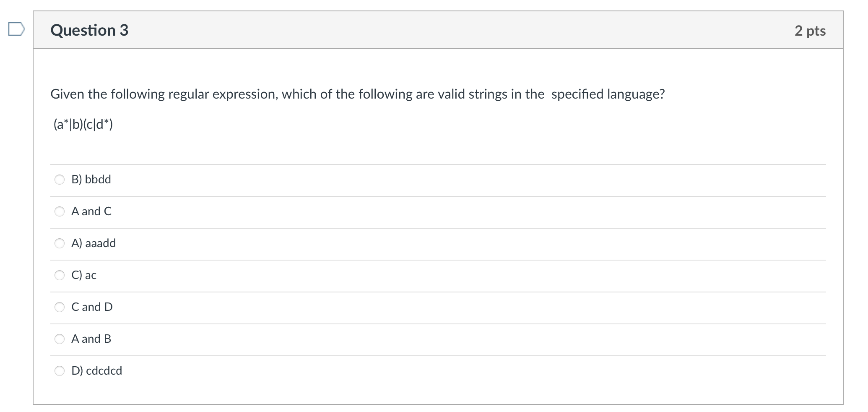Image resolution: width=868 pixels, height=412 pixels.
Task: Select the 'A and B' radio button
Action: point(60,339)
